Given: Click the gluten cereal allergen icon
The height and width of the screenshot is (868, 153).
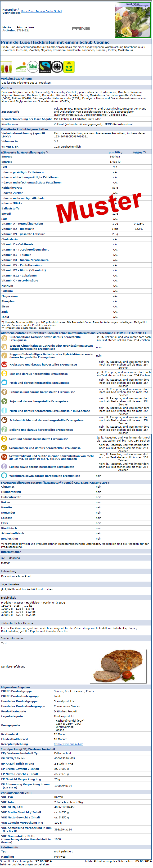Looking at the screenshot, I should pos(4,338).
